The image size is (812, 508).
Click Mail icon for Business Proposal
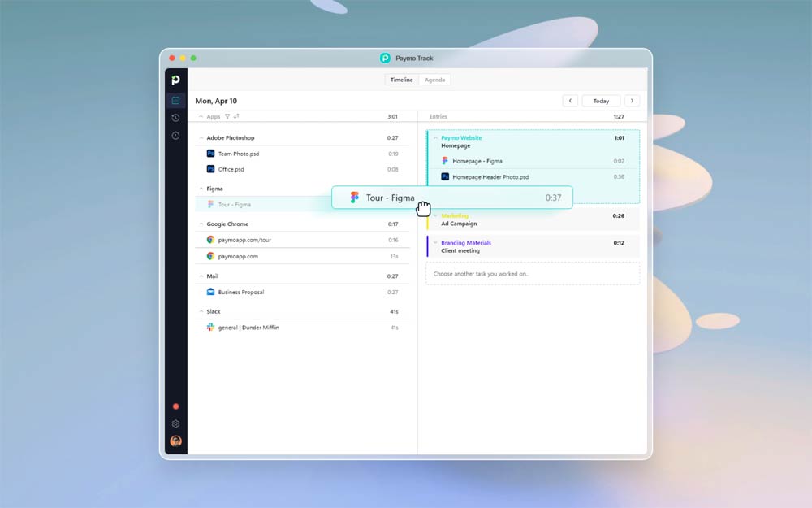(210, 292)
